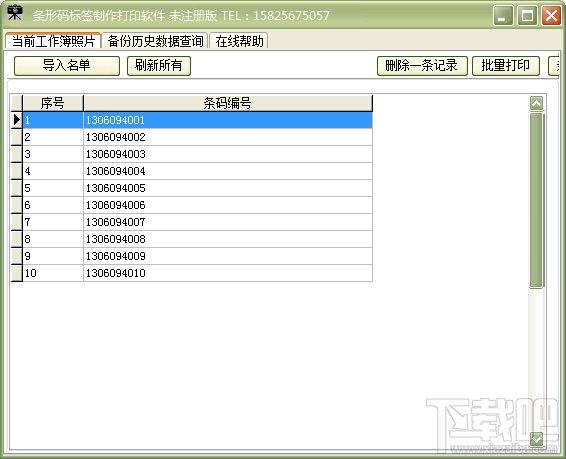This screenshot has height=459, width=566.
Task: Select the 当前工作簿照片 tab
Action: pos(53,40)
